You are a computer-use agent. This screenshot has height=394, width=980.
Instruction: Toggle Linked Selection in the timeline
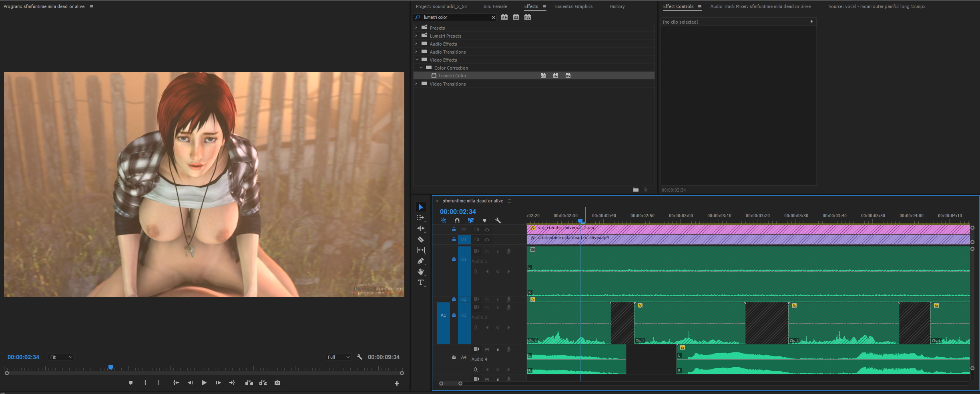pos(471,220)
